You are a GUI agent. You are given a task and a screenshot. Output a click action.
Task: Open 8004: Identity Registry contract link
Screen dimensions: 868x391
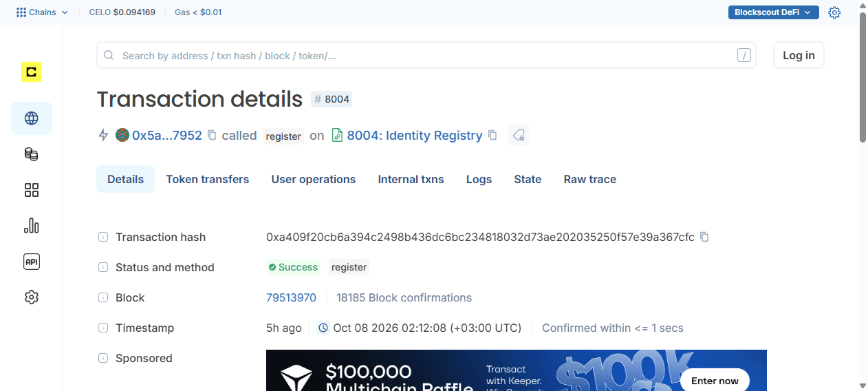(x=415, y=136)
